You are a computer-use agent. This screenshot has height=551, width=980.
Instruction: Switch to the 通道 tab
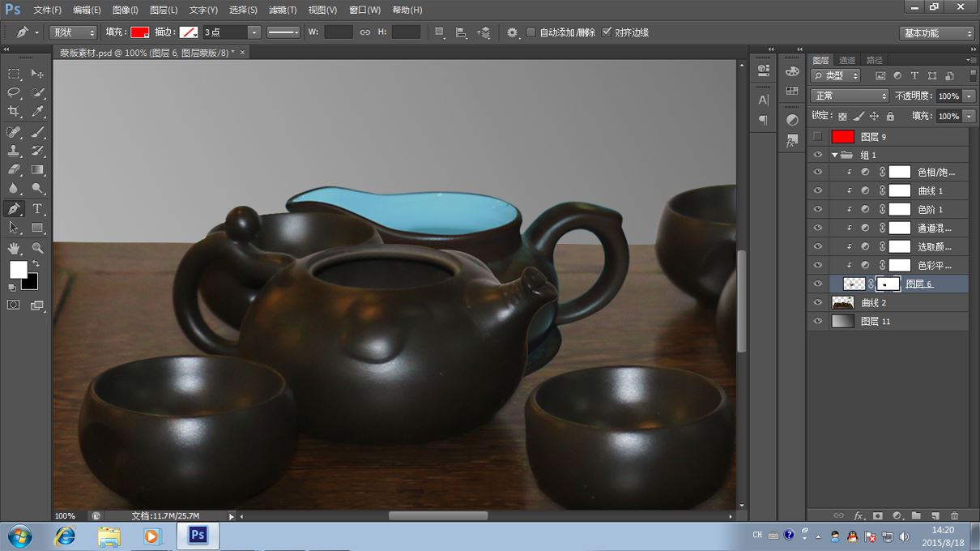(x=847, y=60)
